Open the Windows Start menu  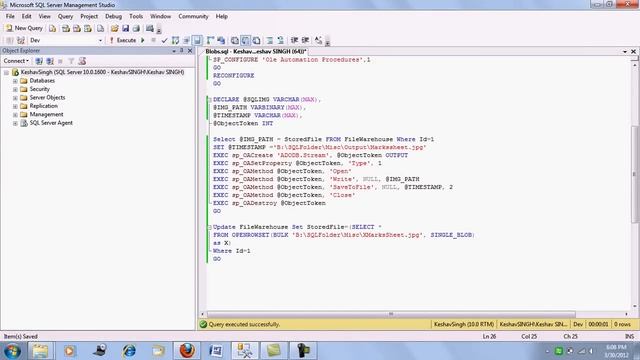point(12,351)
